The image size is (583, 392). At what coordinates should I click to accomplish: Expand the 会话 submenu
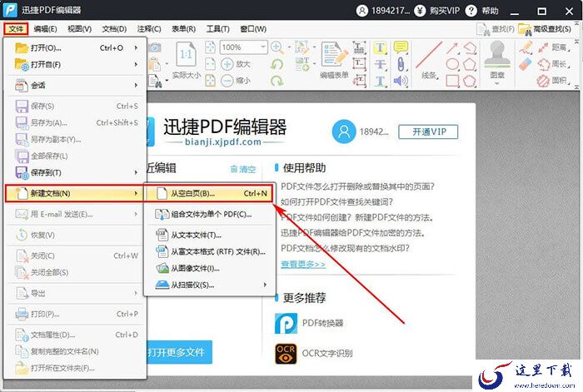point(76,86)
